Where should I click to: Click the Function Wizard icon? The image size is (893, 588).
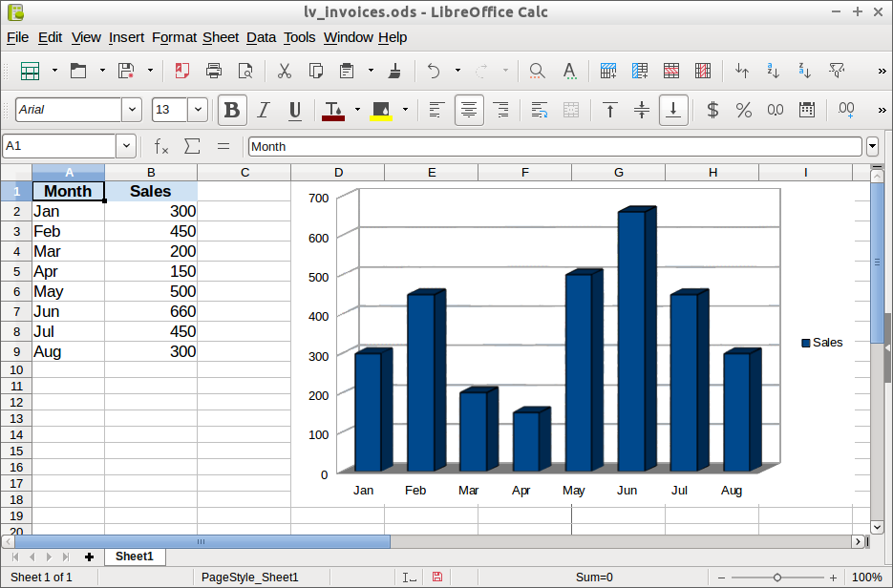(161, 146)
